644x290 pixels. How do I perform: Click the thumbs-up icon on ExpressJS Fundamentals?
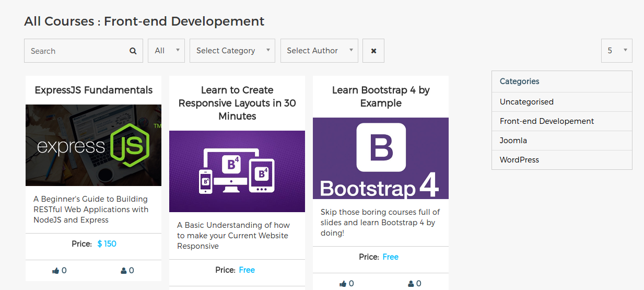click(55, 271)
